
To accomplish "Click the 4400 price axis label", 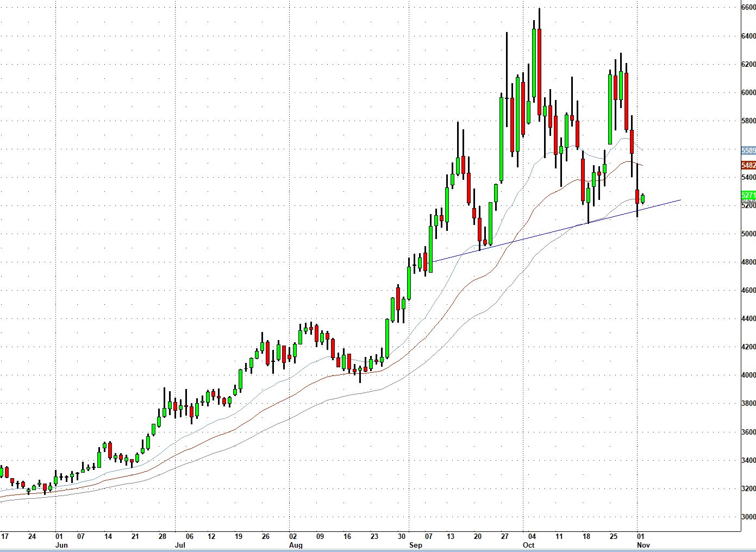I will click(x=748, y=318).
